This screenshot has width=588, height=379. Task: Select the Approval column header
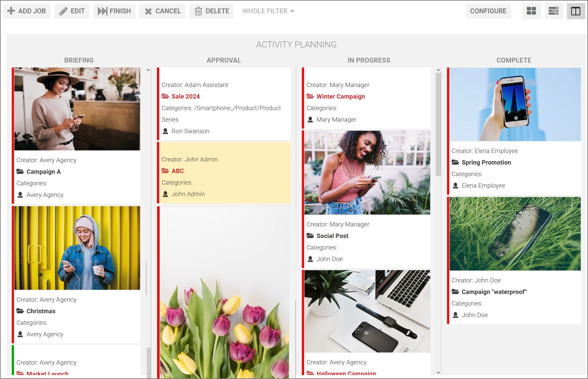pos(224,60)
